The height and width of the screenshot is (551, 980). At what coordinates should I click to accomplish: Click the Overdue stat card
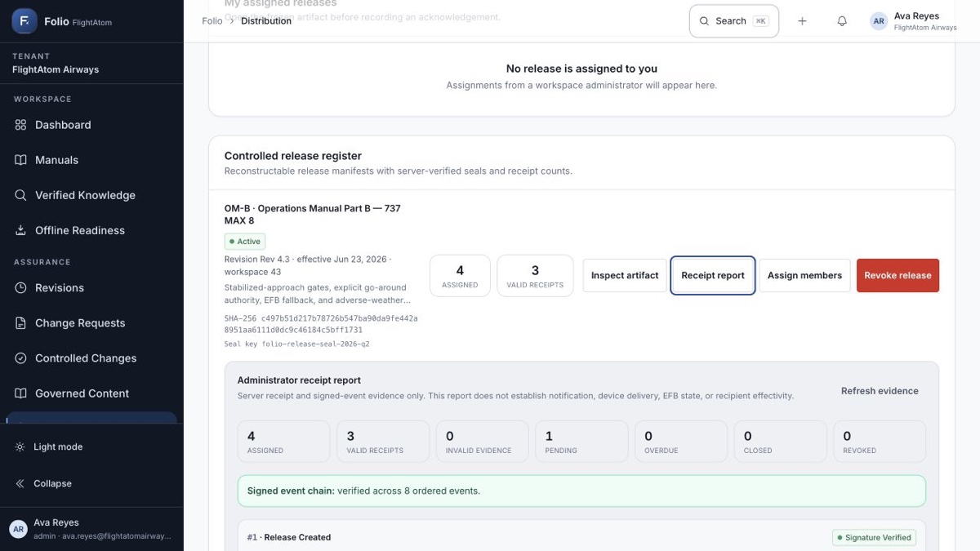[x=681, y=442]
